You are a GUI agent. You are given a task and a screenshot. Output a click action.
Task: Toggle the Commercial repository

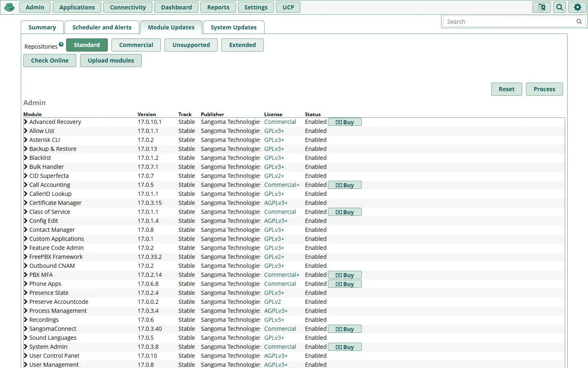click(136, 45)
